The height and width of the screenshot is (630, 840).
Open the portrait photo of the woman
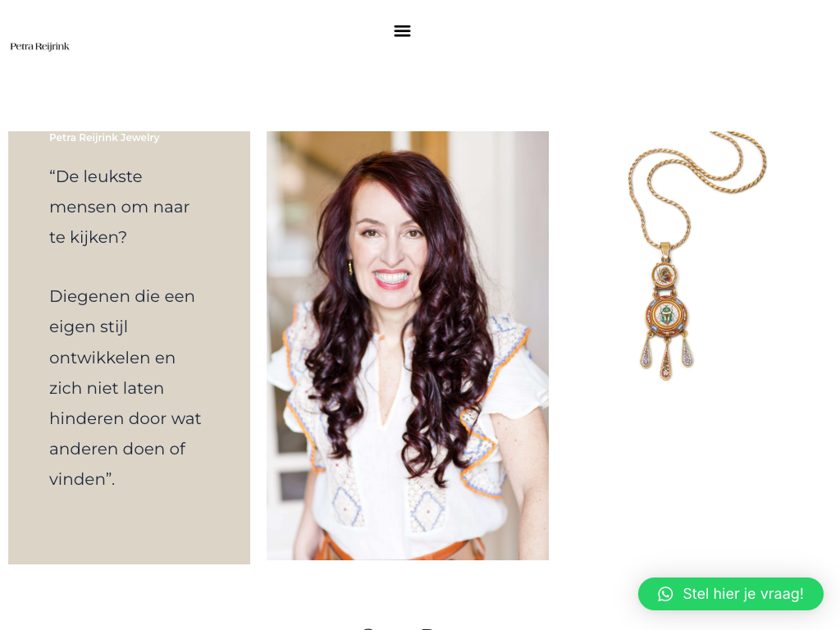[x=408, y=345]
